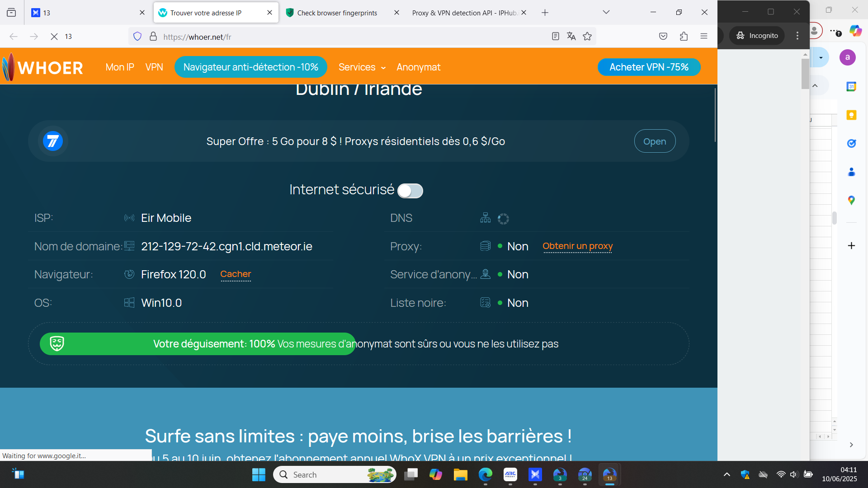Click the whoer.net URL address field

[344, 37]
